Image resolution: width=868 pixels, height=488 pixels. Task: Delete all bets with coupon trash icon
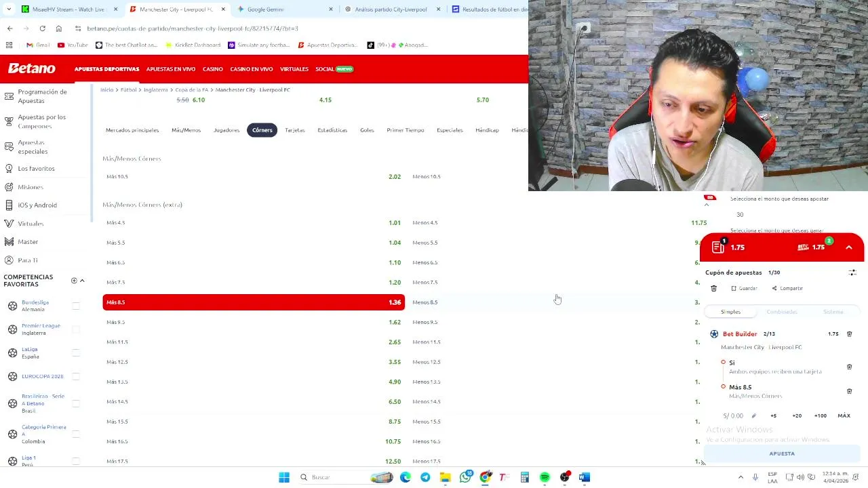point(713,289)
